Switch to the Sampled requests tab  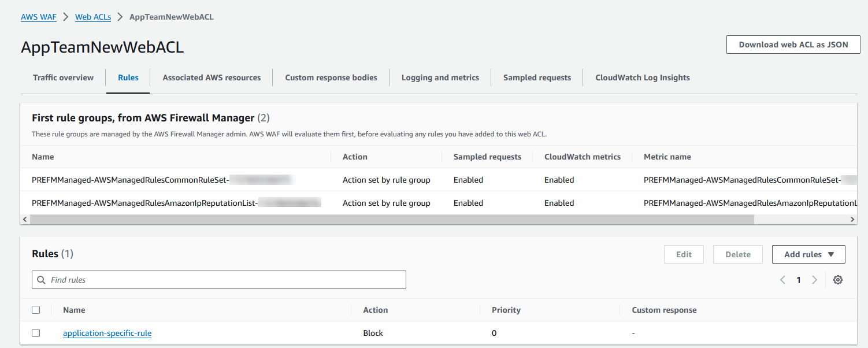pos(536,77)
